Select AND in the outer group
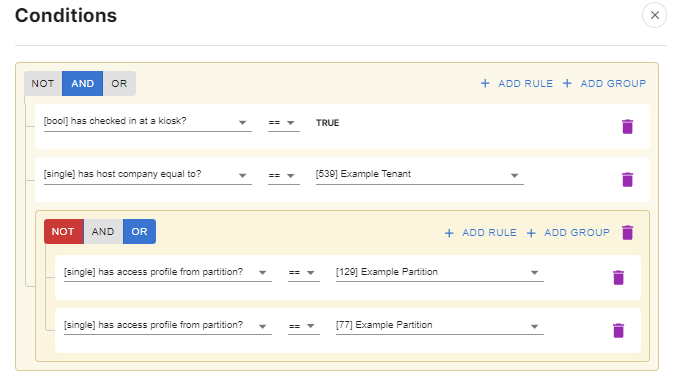The width and height of the screenshot is (679, 379). [82, 84]
